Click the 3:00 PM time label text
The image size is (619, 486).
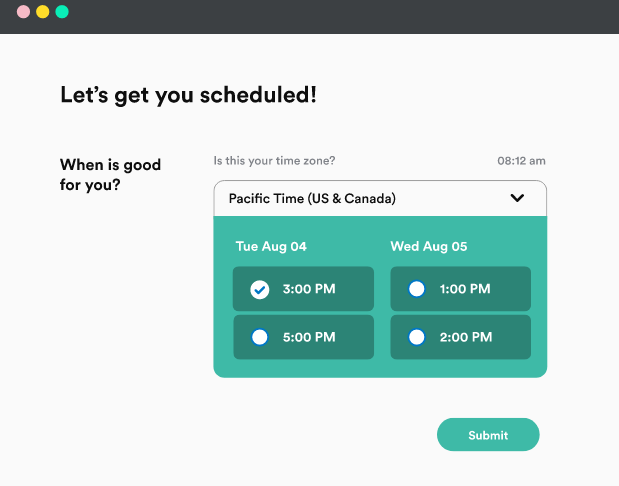309,289
